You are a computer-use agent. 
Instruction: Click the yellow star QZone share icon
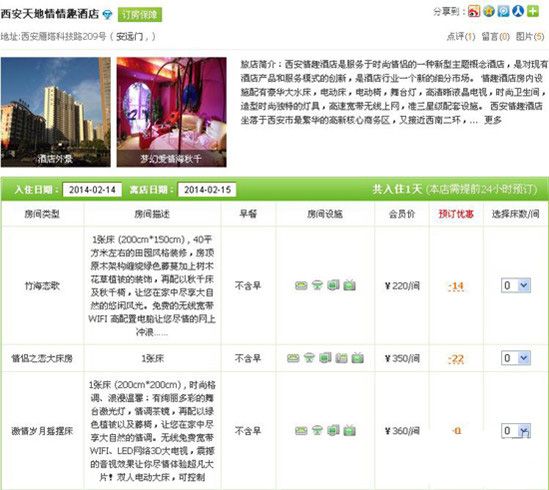489,11
